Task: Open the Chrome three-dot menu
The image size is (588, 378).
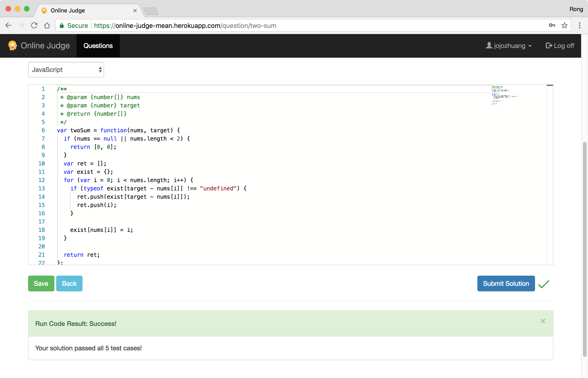Action: tap(580, 25)
